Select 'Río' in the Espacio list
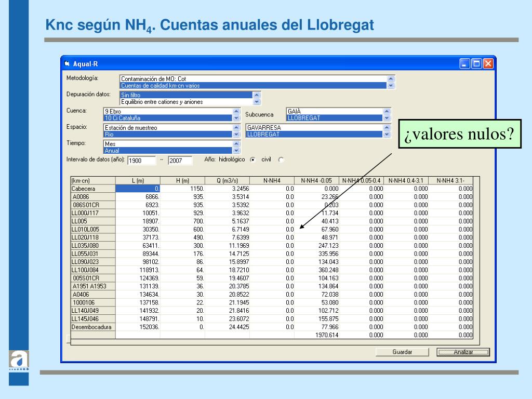532x399 pixels. click(168, 135)
